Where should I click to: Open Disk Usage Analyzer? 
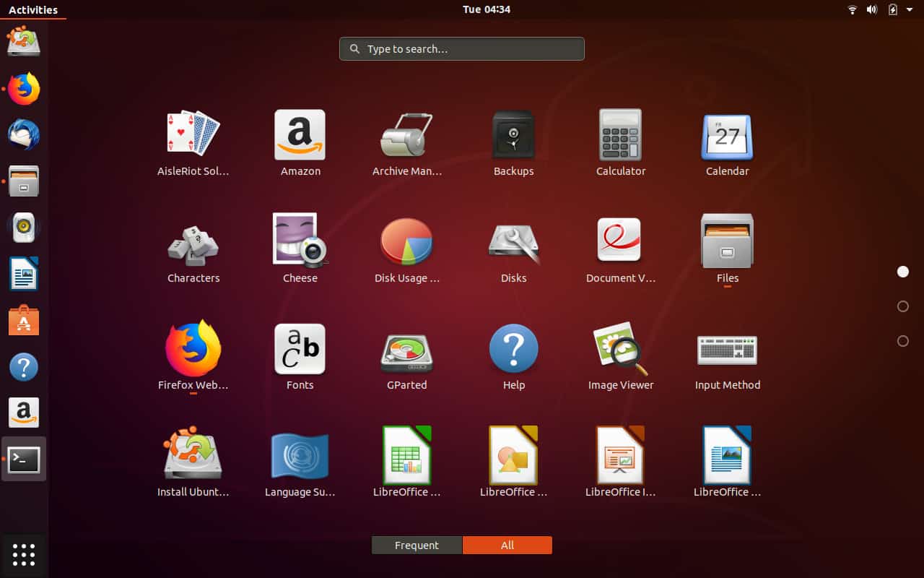click(406, 240)
